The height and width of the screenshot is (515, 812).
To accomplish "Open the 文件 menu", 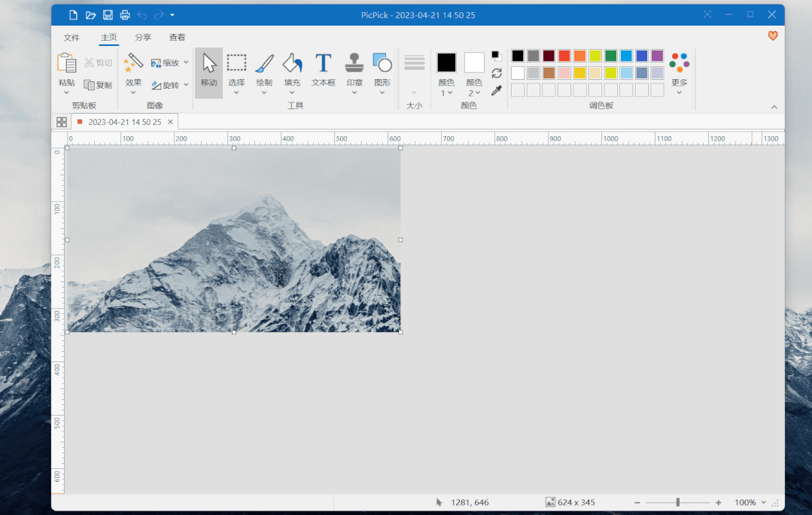I will (x=71, y=38).
